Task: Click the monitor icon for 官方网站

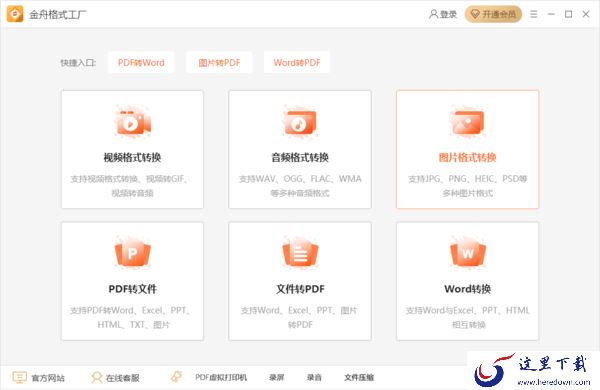Action: (20, 377)
